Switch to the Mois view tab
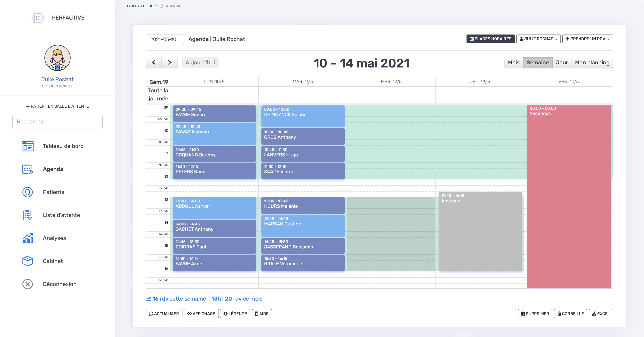644x337 pixels. pos(513,62)
